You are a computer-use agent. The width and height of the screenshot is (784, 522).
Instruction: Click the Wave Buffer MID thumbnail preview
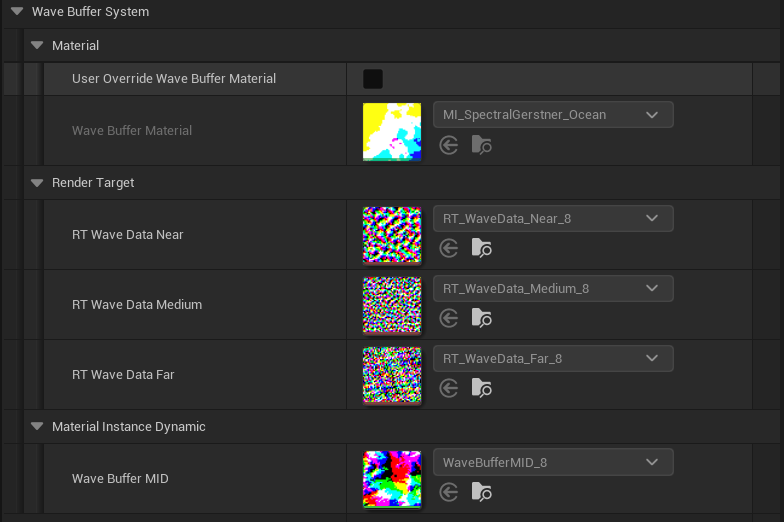392,478
